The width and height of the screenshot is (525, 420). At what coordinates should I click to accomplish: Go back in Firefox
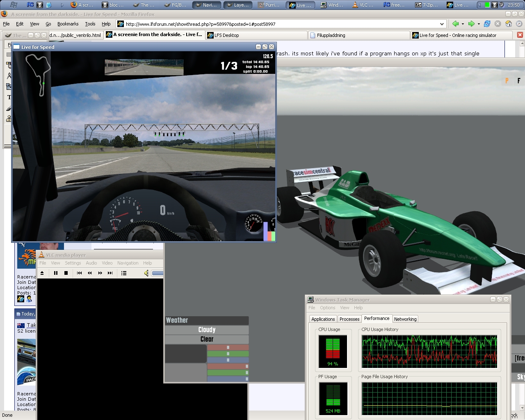[x=455, y=24]
